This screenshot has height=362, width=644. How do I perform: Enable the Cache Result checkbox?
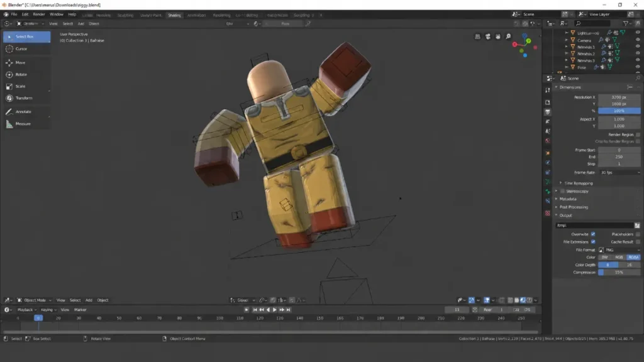point(638,242)
